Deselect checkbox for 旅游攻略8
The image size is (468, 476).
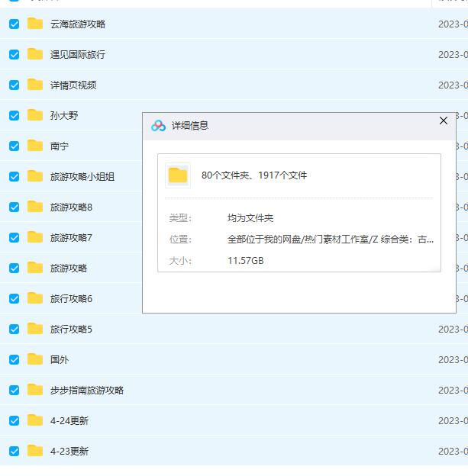coord(14,207)
